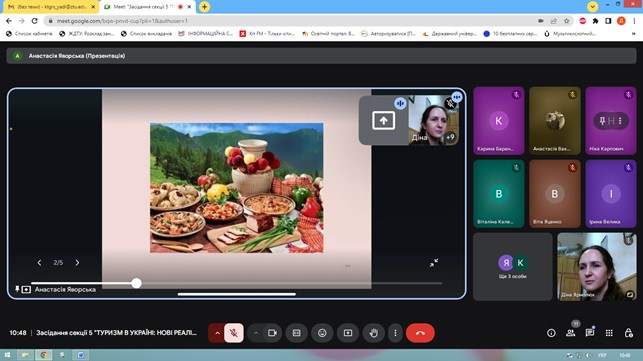The image size is (643, 361).
Task: Open meeting details info icon
Action: (x=551, y=333)
